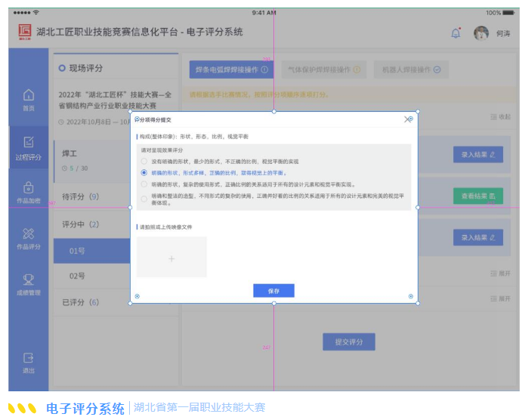The width and height of the screenshot is (531, 420).
Task: Expand the 待评分 (9) group
Action: point(81,196)
